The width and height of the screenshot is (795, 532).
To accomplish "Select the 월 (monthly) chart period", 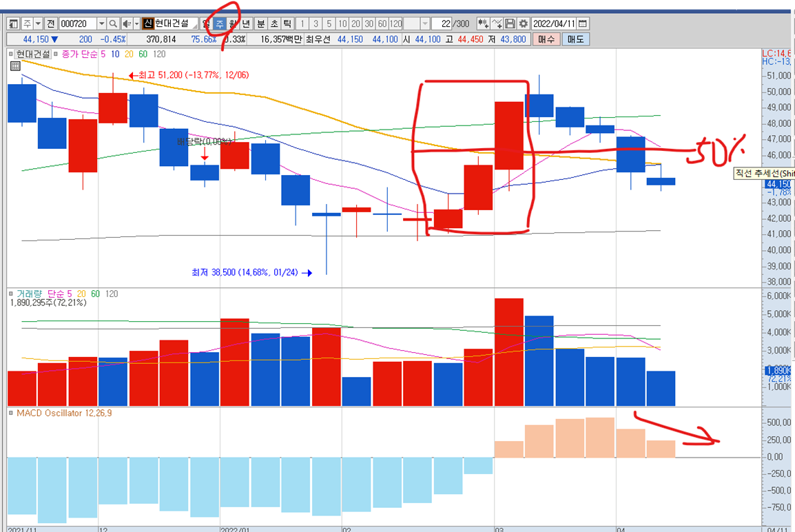I will (x=233, y=24).
